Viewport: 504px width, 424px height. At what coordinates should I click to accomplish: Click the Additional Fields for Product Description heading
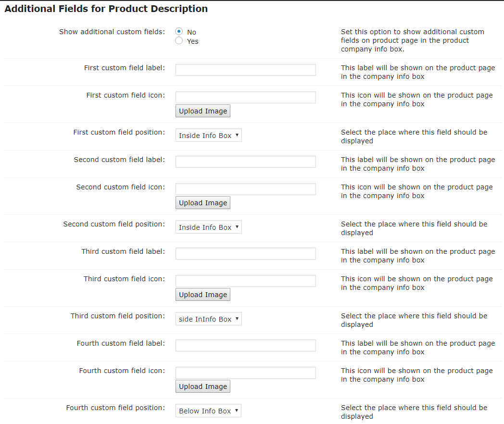pos(106,9)
